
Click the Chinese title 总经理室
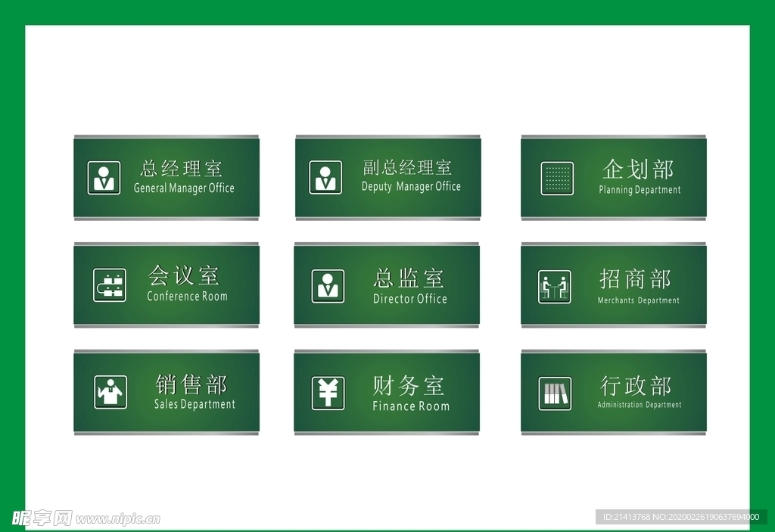tap(182, 169)
